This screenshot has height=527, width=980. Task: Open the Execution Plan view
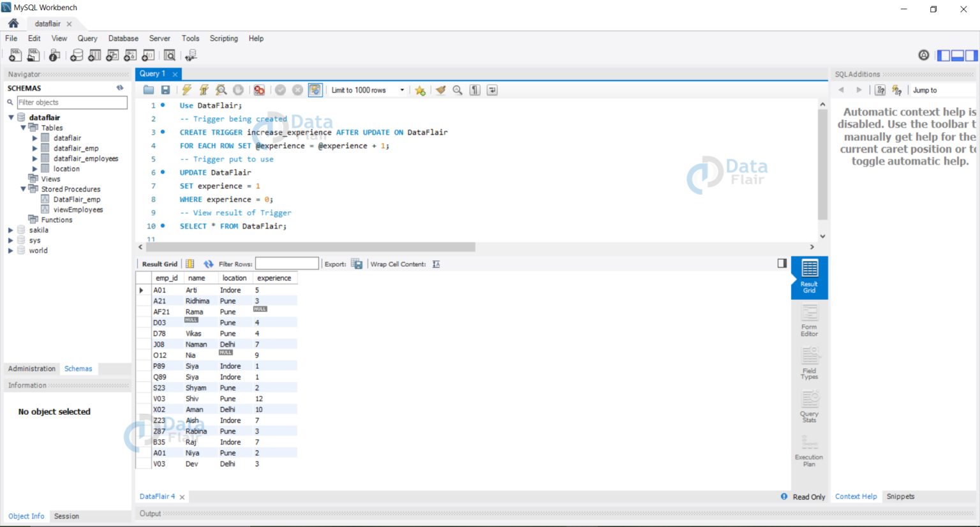(x=809, y=450)
